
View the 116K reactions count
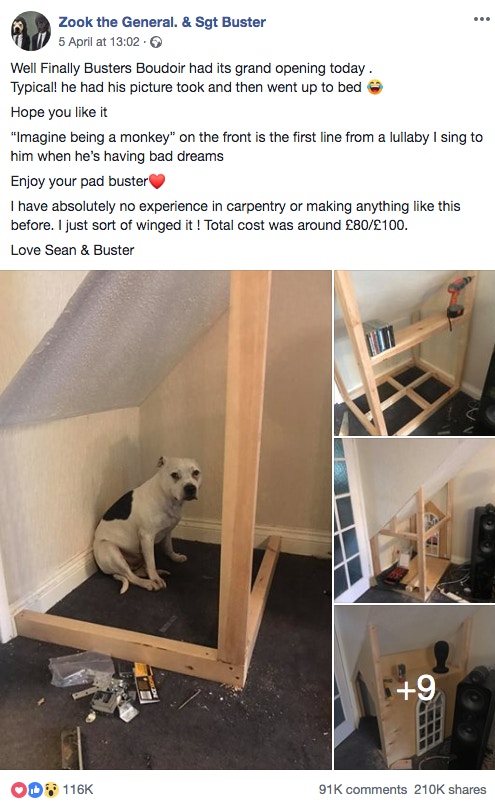(78, 789)
